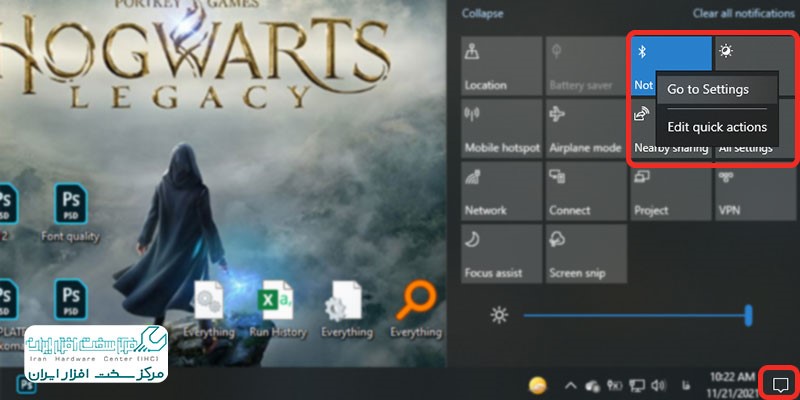The height and width of the screenshot is (400, 800).
Task: Select the Everything search magnifier desktop icon
Action: click(x=416, y=309)
